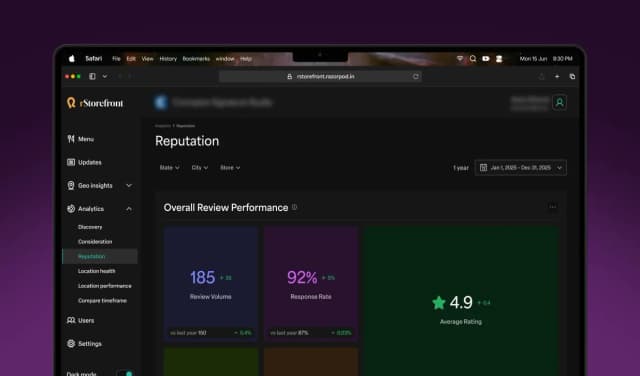Click the Users people icon
This screenshot has width=640, height=376.
coord(71,320)
